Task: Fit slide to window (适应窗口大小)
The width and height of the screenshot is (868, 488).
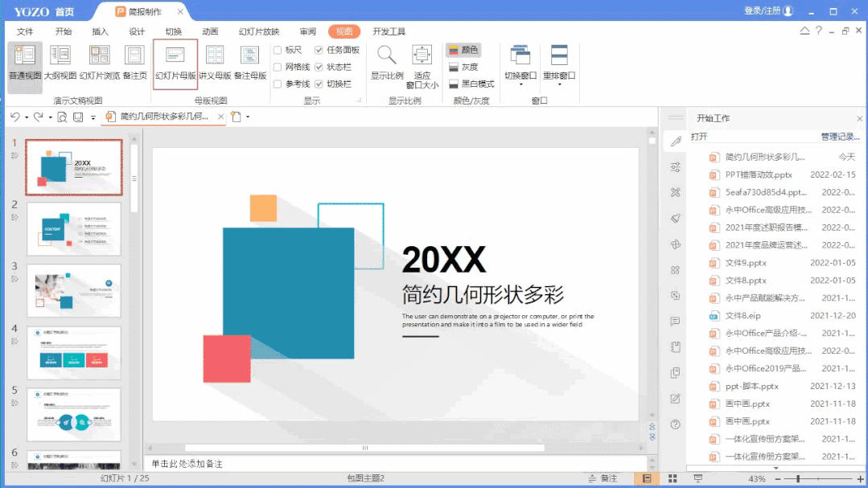Action: point(422,67)
